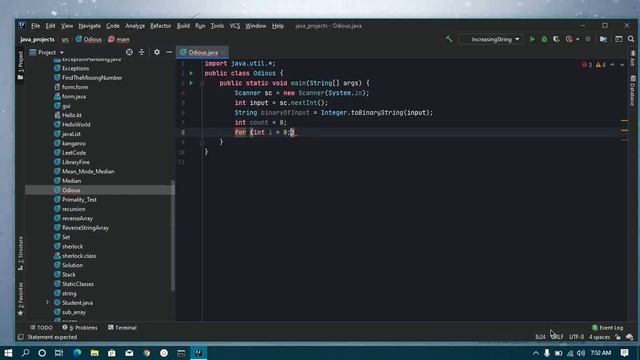Click the Build Project hammer icon
The width and height of the screenshot is (640, 360).
(449, 39)
